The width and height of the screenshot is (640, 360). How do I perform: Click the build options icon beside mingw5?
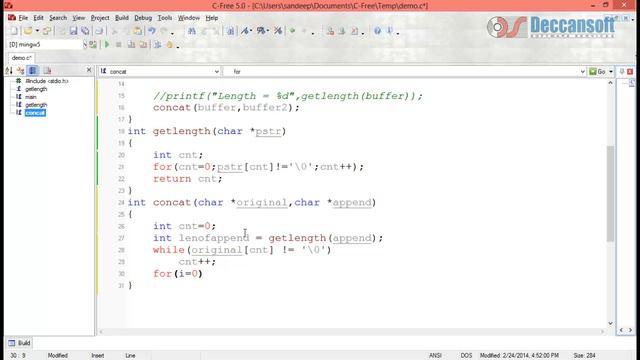point(93,44)
